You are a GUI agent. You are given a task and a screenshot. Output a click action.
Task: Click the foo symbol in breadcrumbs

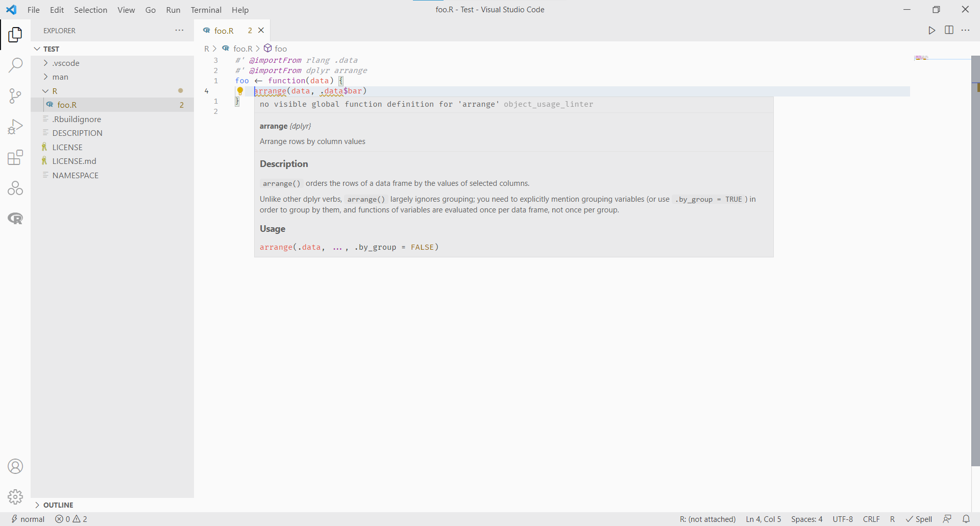click(x=276, y=49)
